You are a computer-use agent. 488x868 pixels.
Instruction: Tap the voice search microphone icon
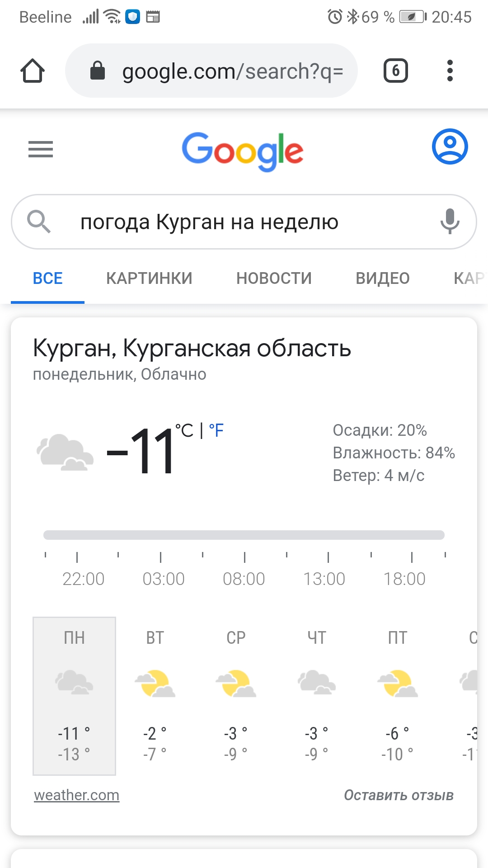pyautogui.click(x=450, y=222)
